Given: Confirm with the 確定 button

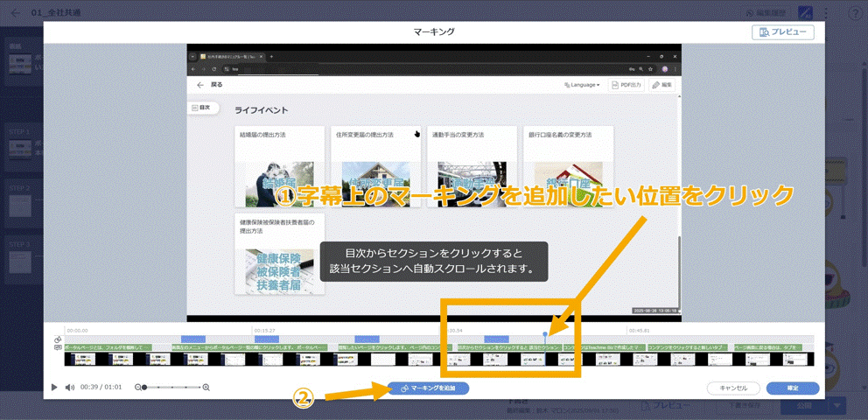Looking at the screenshot, I should coord(792,388).
